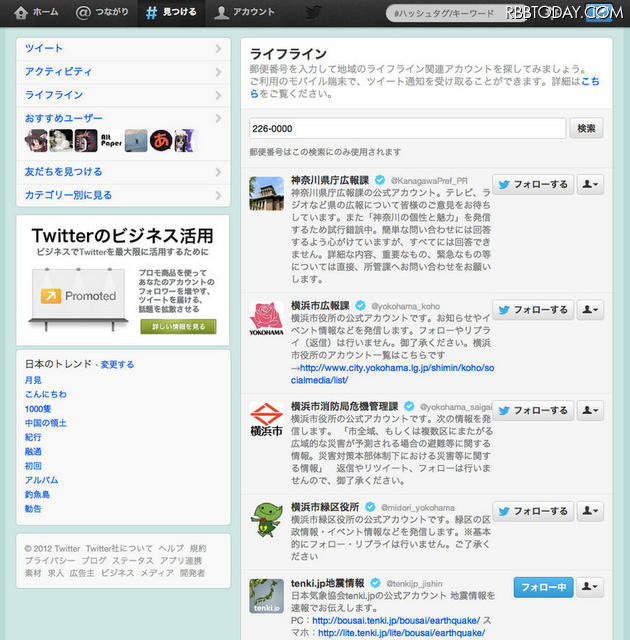Follow 神奈川県庁広報課 with フォローする
Viewport: 630px width, 640px height.
533,184
